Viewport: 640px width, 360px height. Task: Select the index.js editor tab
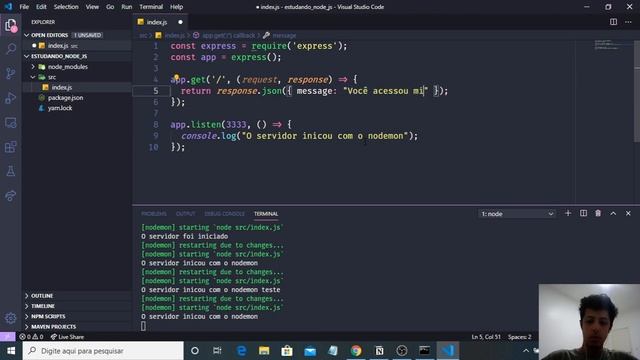point(160,22)
